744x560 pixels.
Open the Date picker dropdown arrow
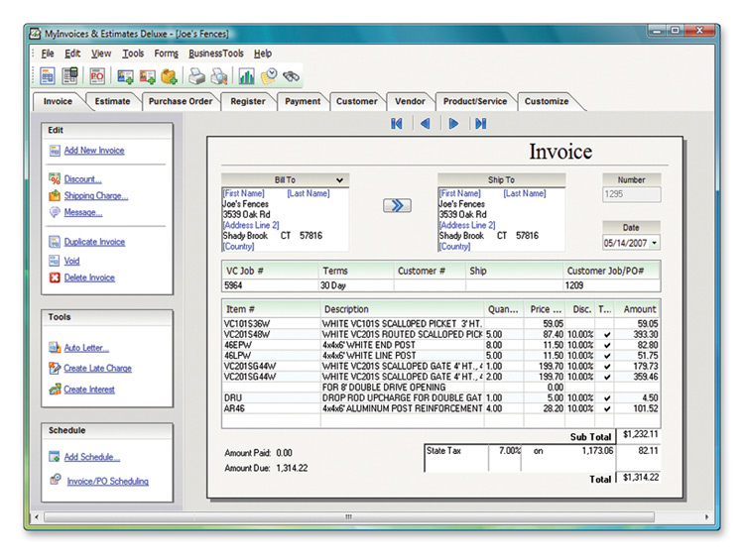click(x=655, y=243)
